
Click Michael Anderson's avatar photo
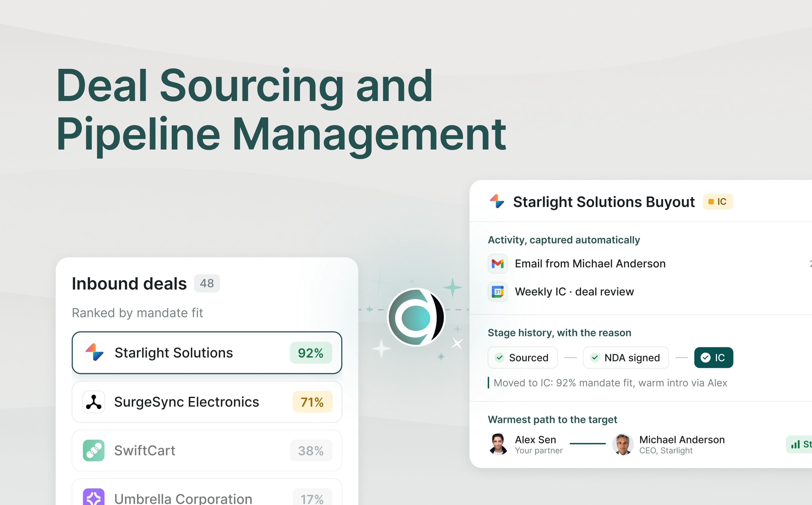click(623, 444)
